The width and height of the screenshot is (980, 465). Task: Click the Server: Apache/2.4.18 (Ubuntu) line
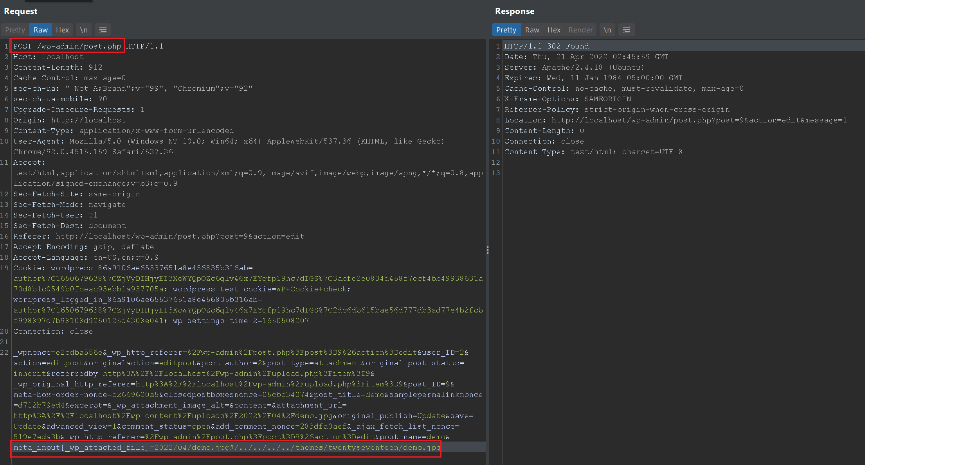[574, 67]
